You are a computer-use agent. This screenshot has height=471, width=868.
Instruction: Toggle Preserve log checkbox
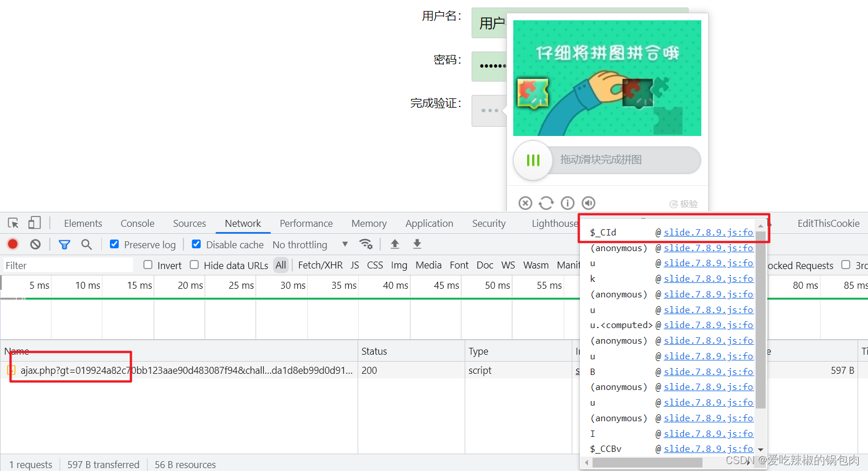pyautogui.click(x=115, y=244)
